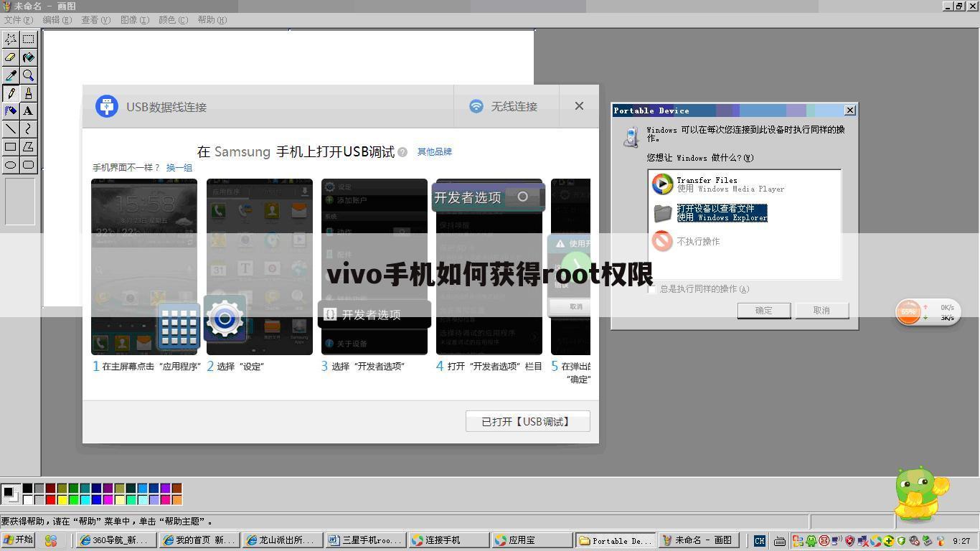Select the 不执行操作 option
The image size is (980, 551).
(686, 241)
